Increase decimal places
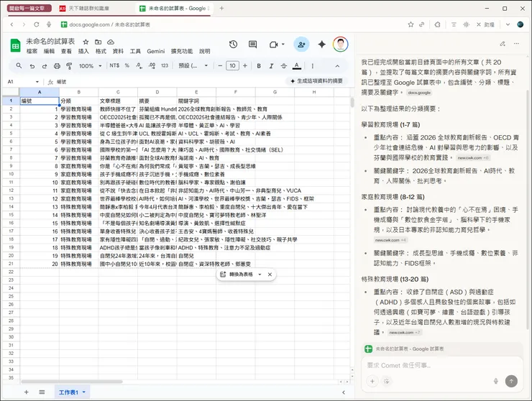532x401 pixels. 152,66
